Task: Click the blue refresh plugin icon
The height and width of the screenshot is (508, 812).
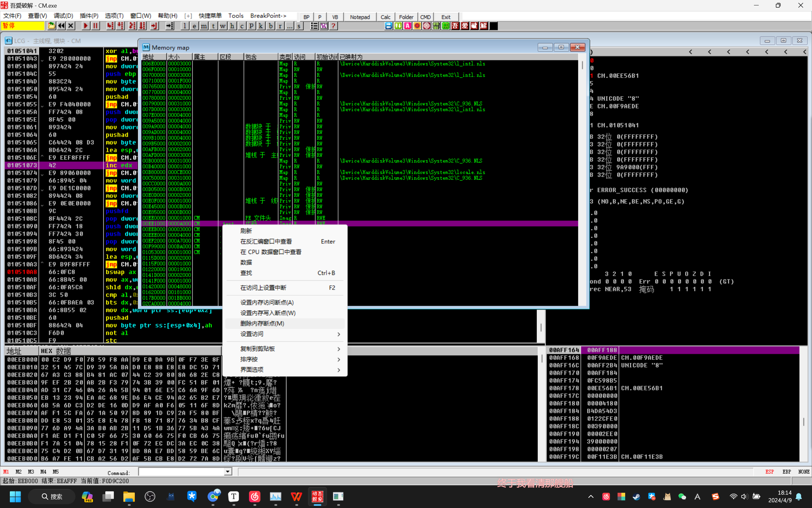Action: coord(389,26)
